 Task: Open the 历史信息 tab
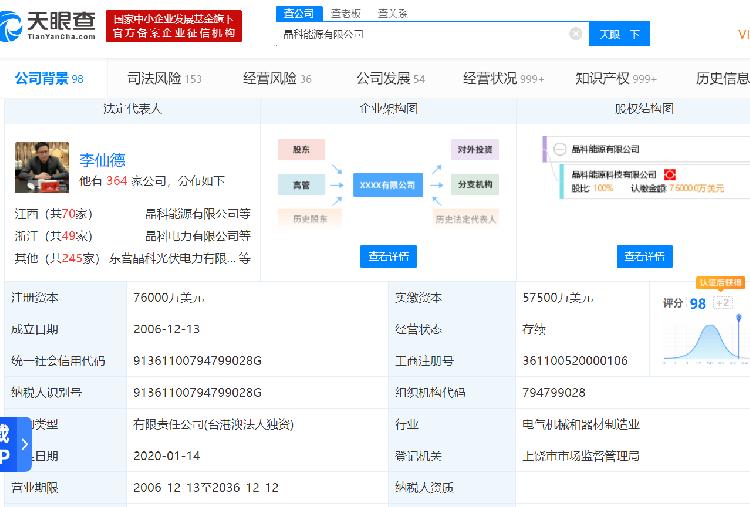[x=723, y=78]
